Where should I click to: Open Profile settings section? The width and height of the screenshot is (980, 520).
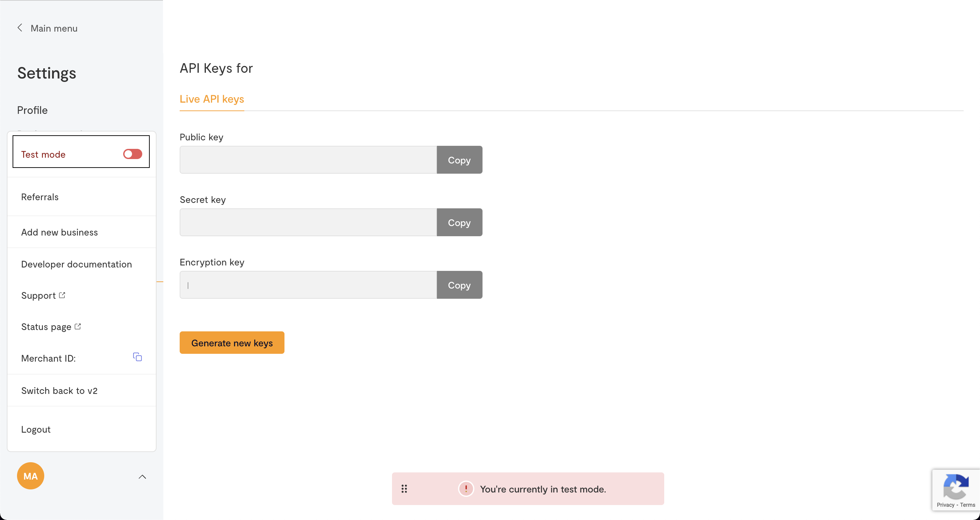point(32,110)
